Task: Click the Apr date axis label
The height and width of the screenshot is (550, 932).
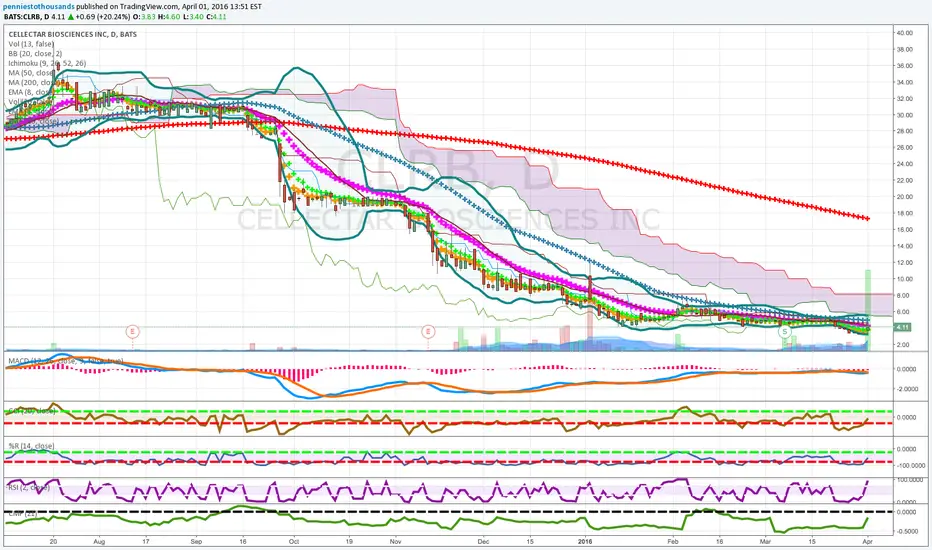Action: (x=867, y=542)
